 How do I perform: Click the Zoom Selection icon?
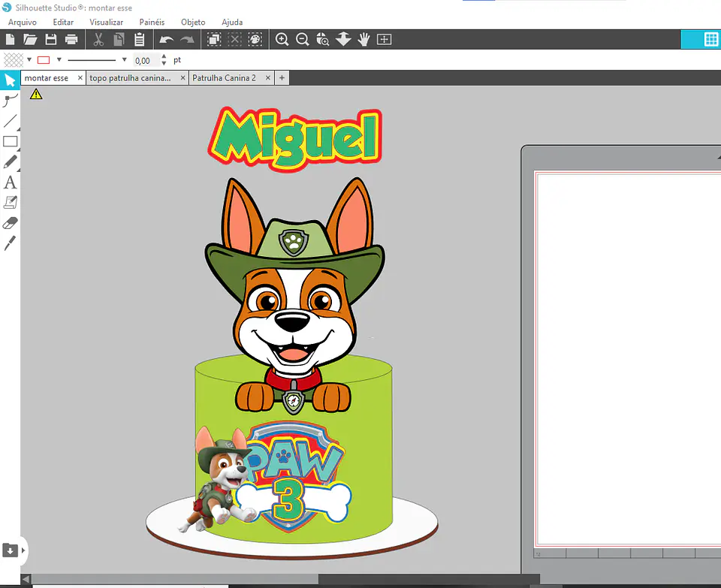tap(323, 40)
